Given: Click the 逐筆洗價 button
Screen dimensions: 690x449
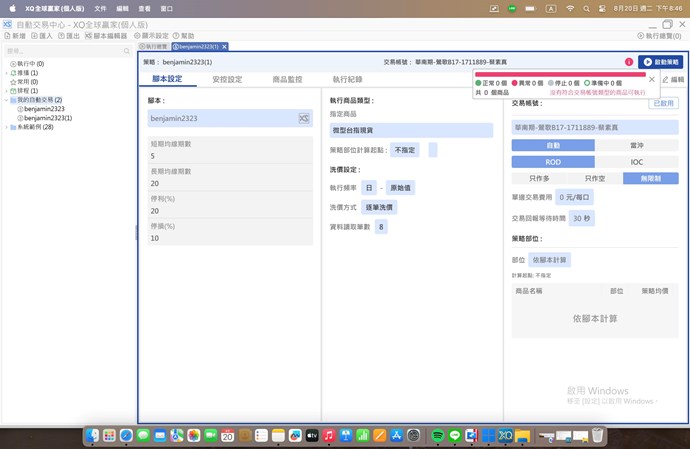Looking at the screenshot, I should pyautogui.click(x=378, y=207).
